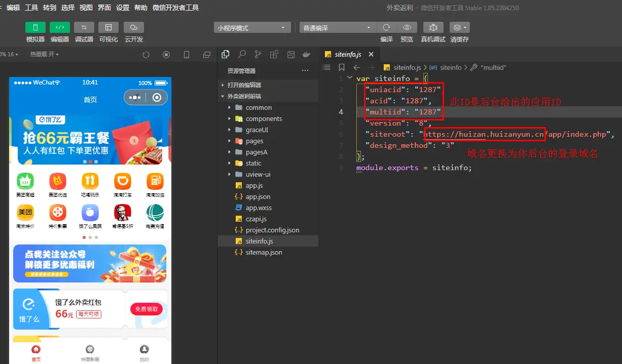Open the 热重载 开 dropdown

[x=45, y=54]
